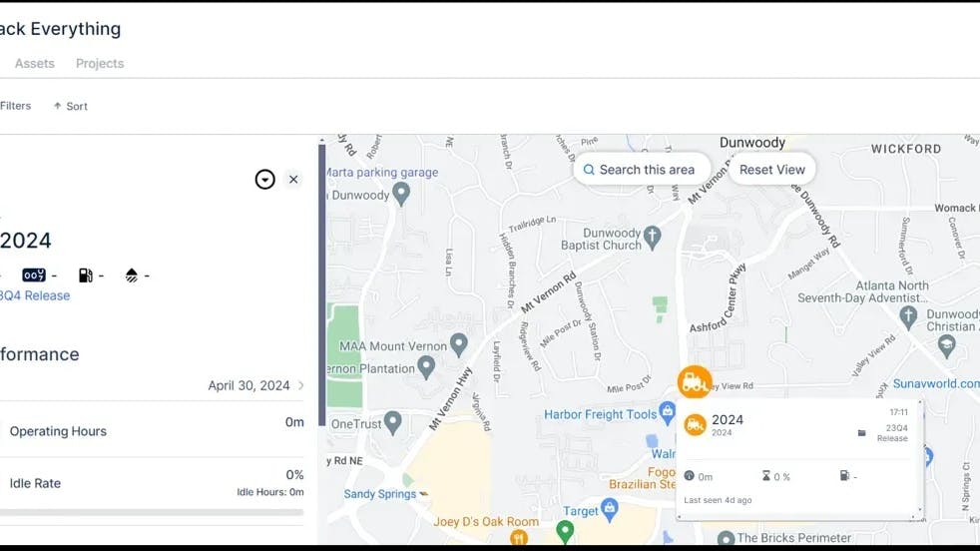Click the Dunwoody Christian school marker
Image resolution: width=980 pixels, height=551 pixels.
pyautogui.click(x=947, y=345)
